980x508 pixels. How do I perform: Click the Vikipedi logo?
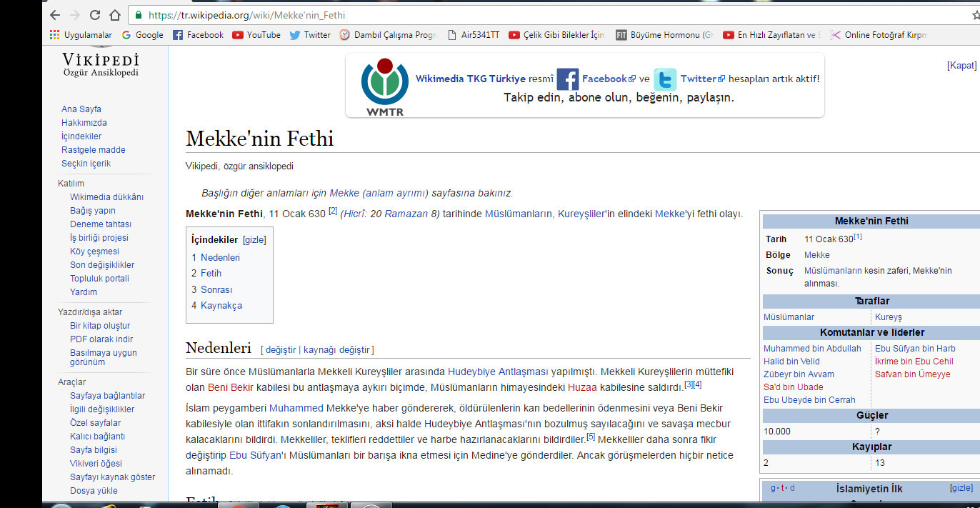(101, 63)
